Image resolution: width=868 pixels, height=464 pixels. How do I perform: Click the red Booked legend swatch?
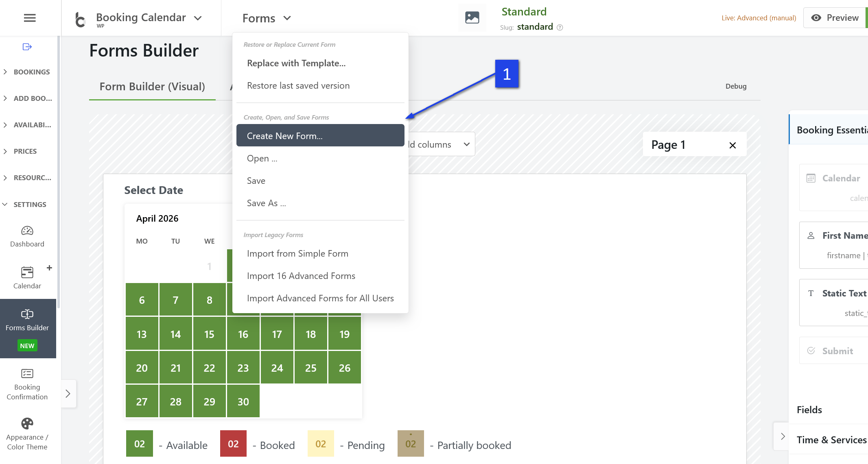pos(233,444)
